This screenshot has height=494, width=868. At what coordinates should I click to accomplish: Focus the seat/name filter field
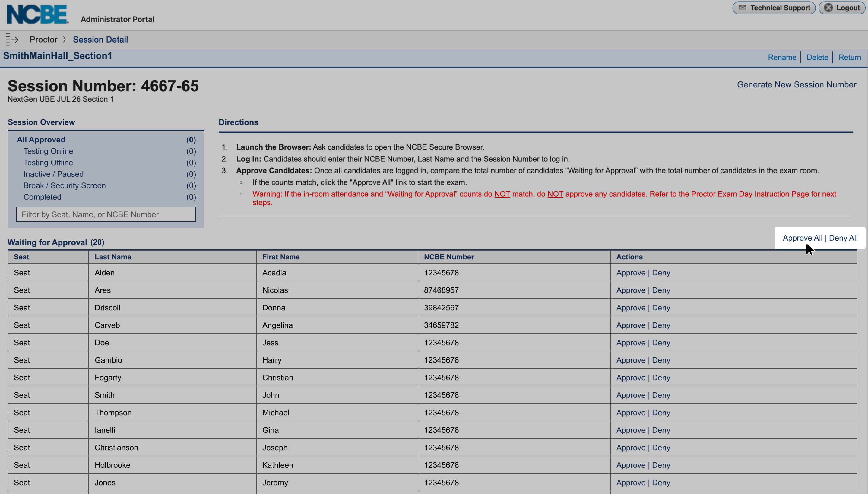click(106, 214)
